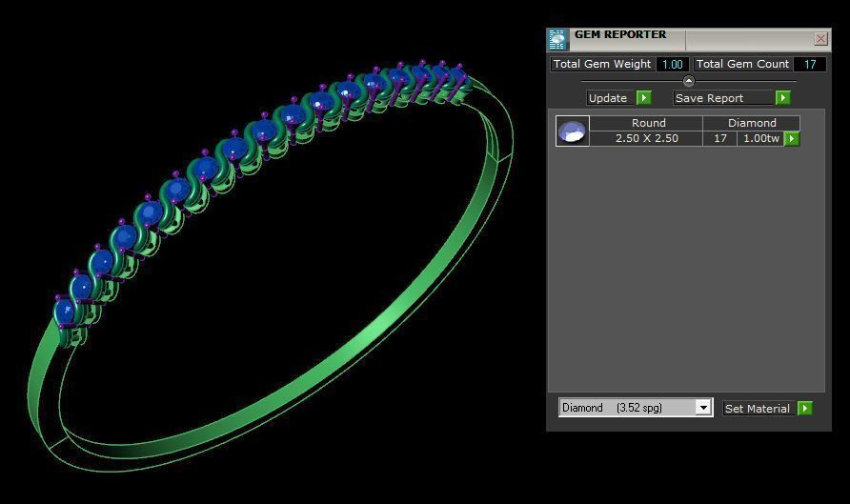The width and height of the screenshot is (850, 504).
Task: Click the Total Gem Count label
Action: point(742,64)
